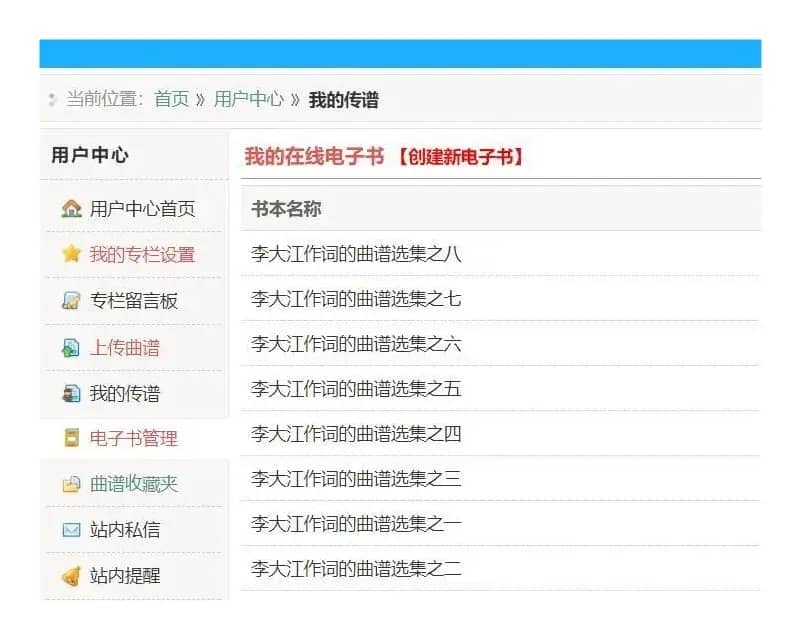The image size is (801, 640).
Task: Click the favorites folder icon for 曲谱收藏夹
Action: point(70,484)
